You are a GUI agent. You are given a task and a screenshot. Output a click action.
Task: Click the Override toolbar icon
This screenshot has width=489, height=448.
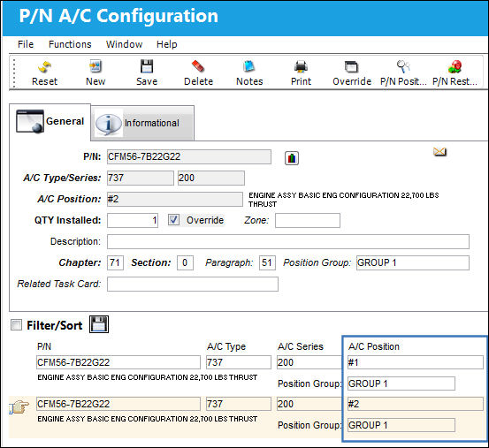point(352,66)
